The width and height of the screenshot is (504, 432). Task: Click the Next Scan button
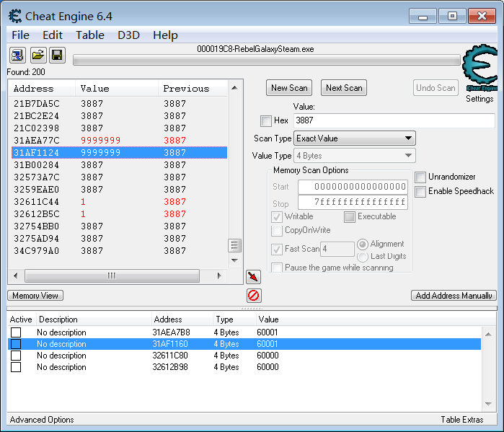[344, 88]
